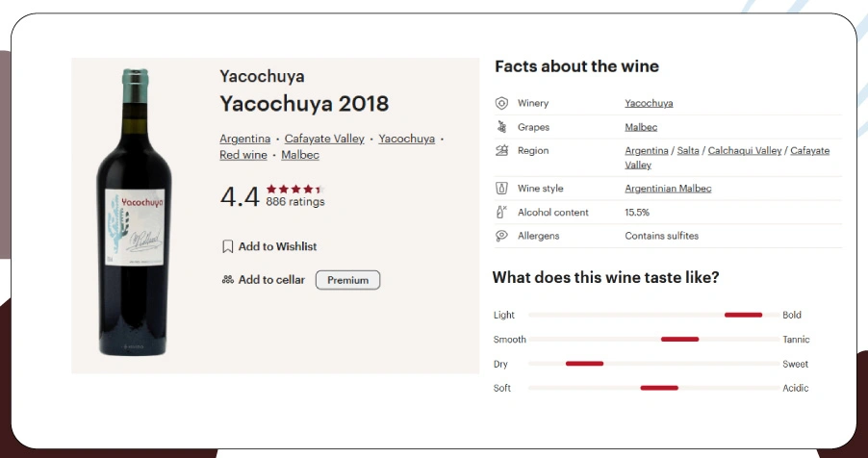Click the star rating row
The height and width of the screenshot is (458, 868).
(294, 190)
